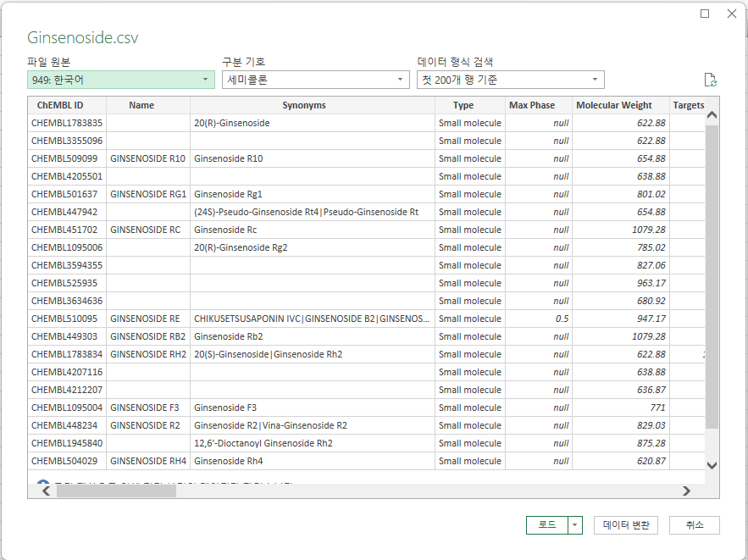Click molecular weight value 771
This screenshot has height=560, width=748.
(621, 408)
